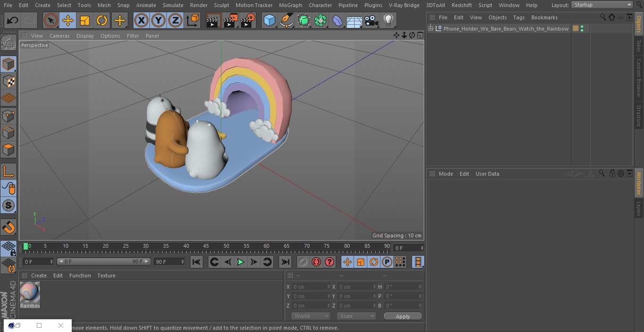Screen dimensions: 644x332
Task: Switch to Polygons mode
Action: point(8,150)
